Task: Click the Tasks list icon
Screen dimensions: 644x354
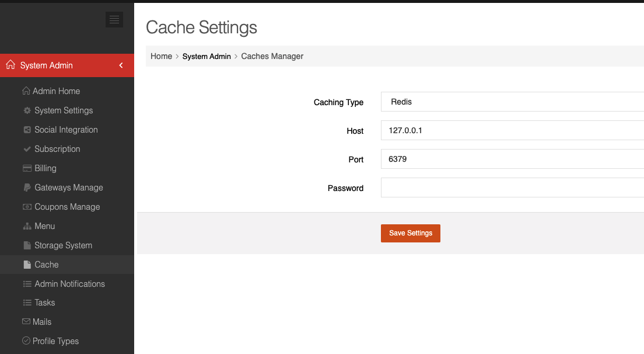Action: click(x=27, y=303)
